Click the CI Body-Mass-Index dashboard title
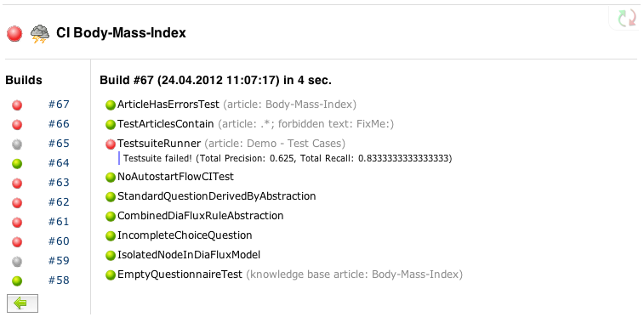The height and width of the screenshot is (334, 644). tap(121, 33)
